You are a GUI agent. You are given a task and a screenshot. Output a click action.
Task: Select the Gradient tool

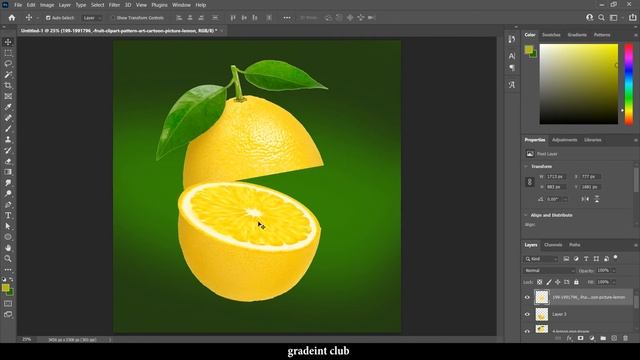pos(8,172)
